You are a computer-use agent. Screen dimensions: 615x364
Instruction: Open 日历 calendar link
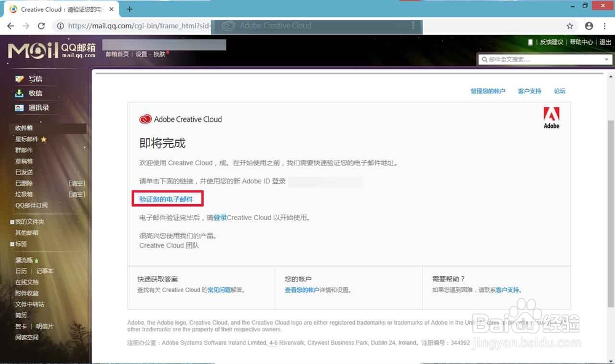[21, 271]
